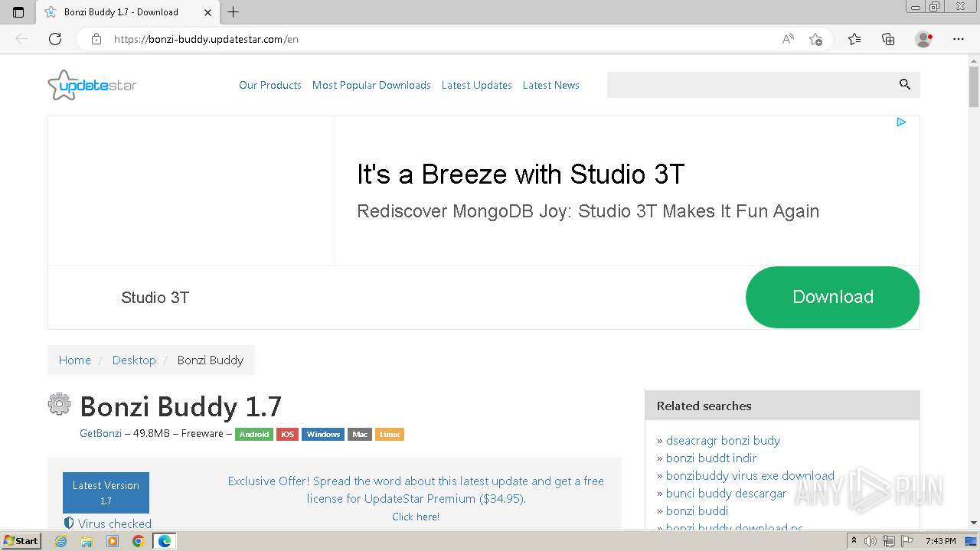This screenshot has width=980, height=551.
Task: Launch Chrome from the taskbar
Action: click(x=139, y=541)
